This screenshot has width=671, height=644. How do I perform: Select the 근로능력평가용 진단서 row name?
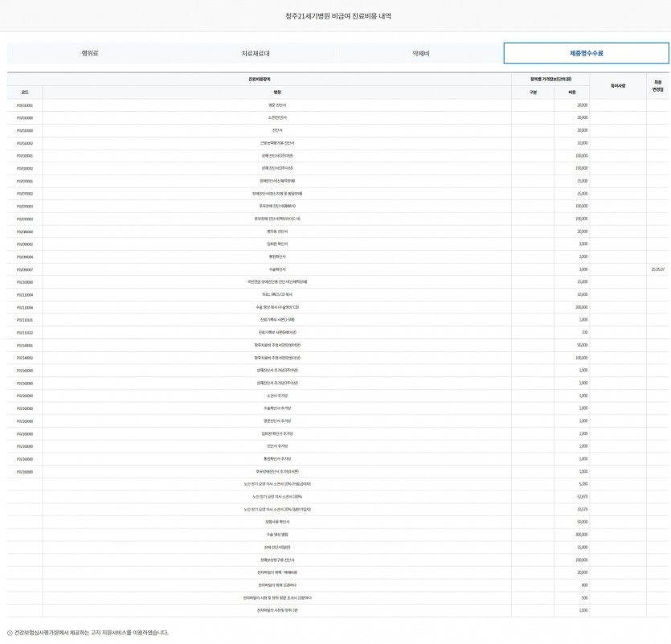coord(277,143)
